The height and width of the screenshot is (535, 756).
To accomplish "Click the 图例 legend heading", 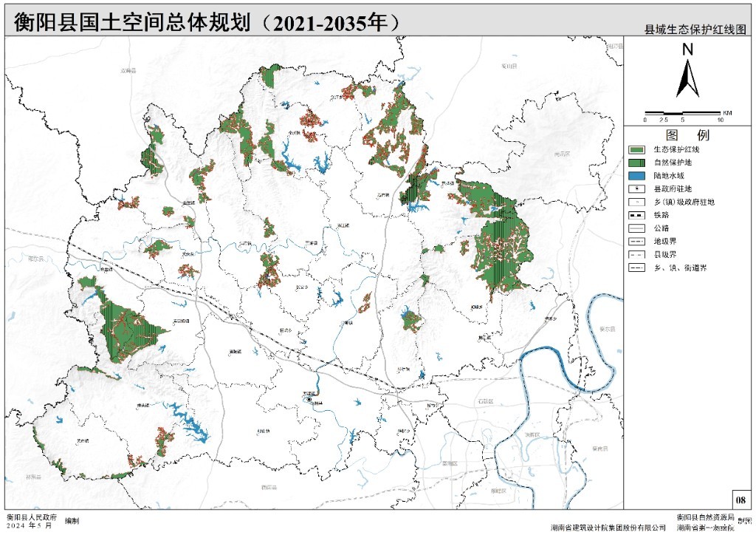I will pos(687,135).
